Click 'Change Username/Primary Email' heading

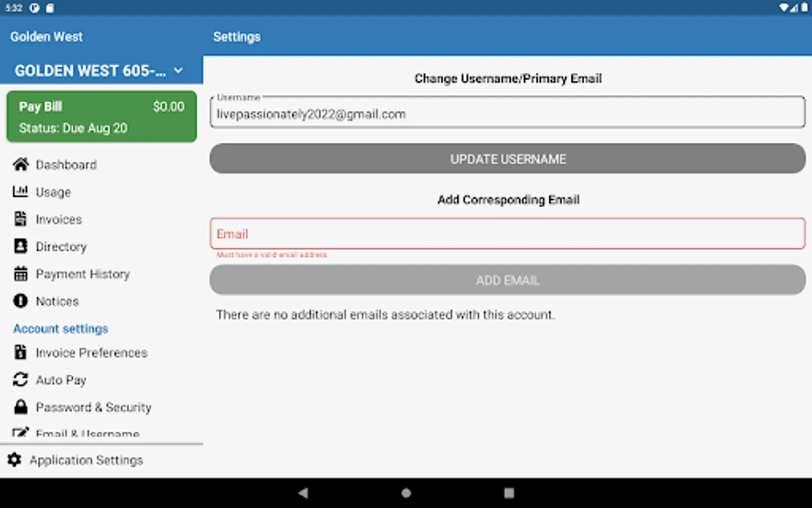point(508,78)
